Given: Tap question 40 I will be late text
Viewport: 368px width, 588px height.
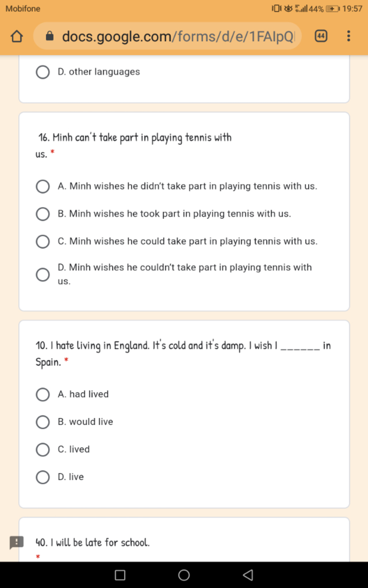Looking at the screenshot, I should click(92, 542).
